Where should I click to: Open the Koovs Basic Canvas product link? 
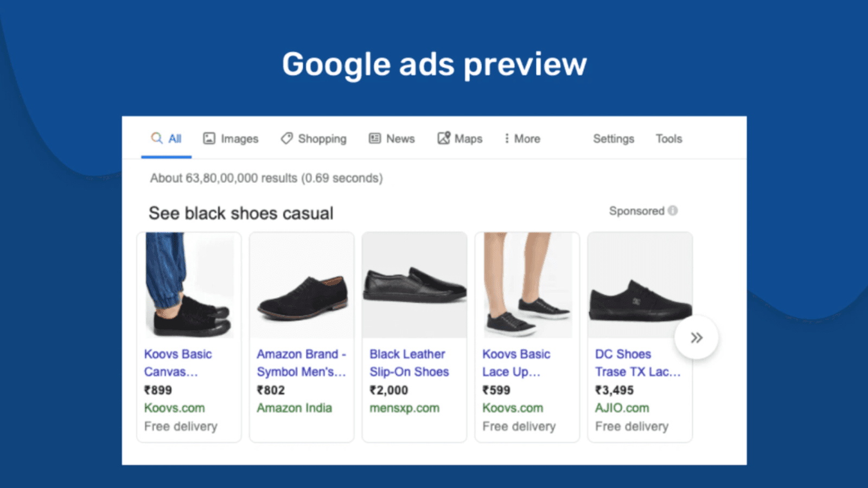pos(178,363)
